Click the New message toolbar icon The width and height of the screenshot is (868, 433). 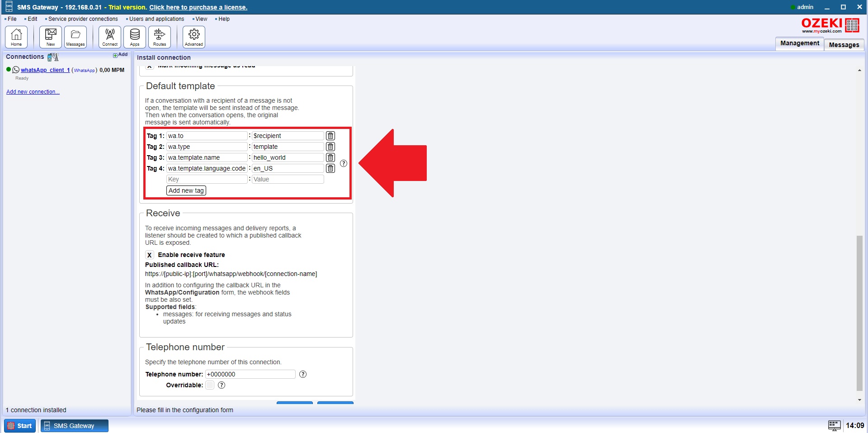pyautogui.click(x=51, y=37)
